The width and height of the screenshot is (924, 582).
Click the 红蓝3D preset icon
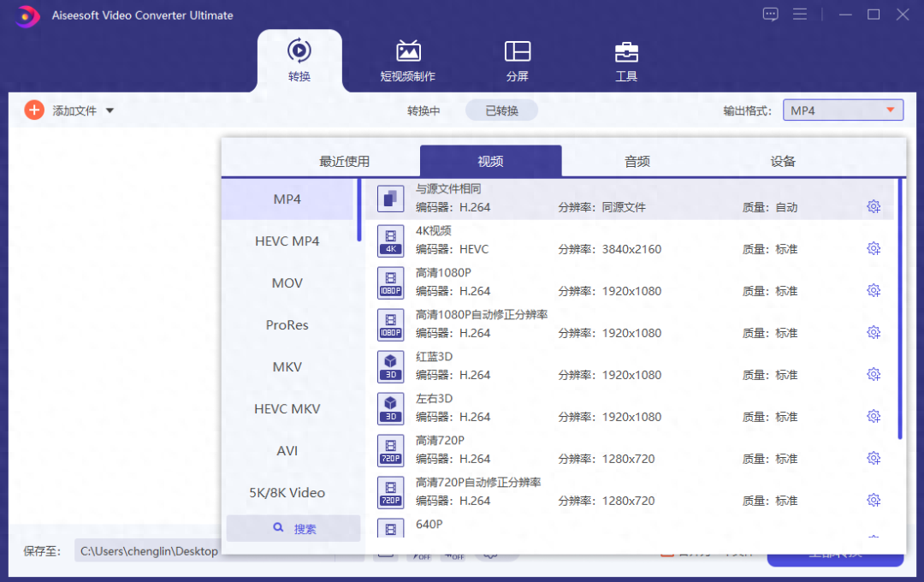(x=390, y=366)
